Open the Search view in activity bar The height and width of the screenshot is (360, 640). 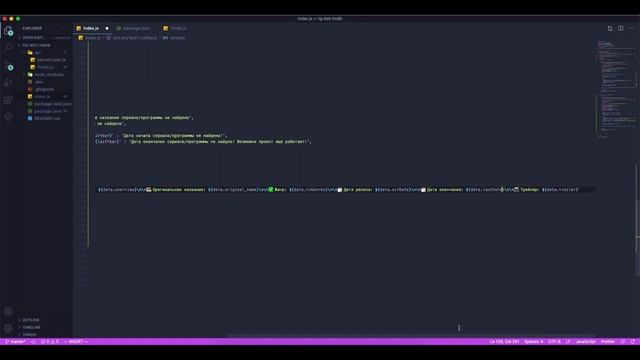point(8,47)
